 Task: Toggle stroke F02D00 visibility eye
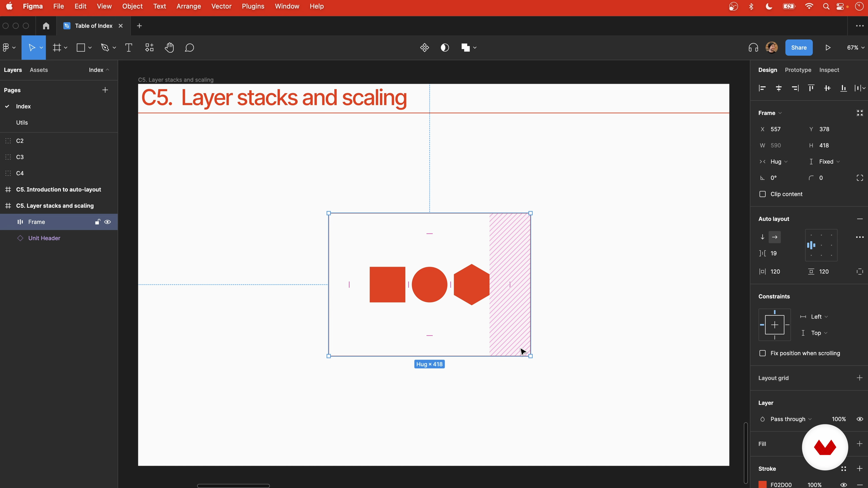tap(844, 485)
